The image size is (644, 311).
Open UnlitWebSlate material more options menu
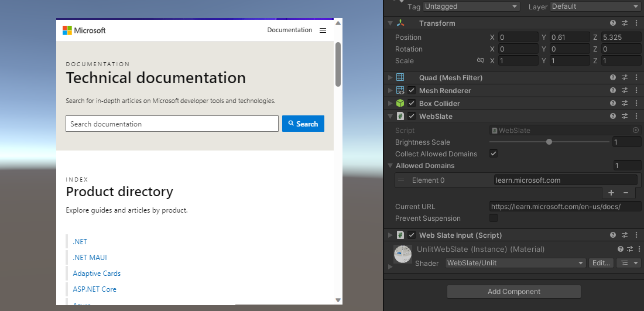pyautogui.click(x=639, y=250)
